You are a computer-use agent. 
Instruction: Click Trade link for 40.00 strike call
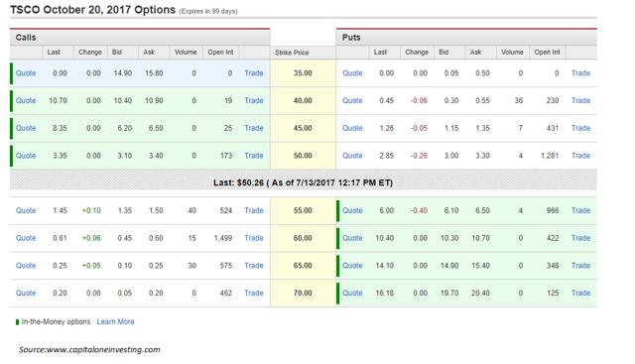click(254, 100)
